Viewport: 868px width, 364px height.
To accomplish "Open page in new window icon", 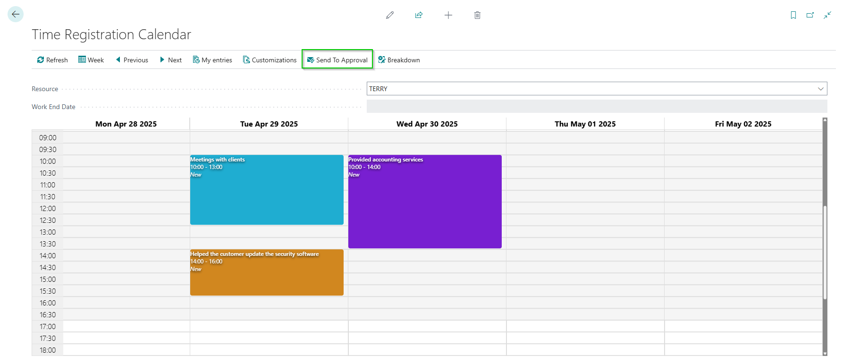I will click(810, 15).
